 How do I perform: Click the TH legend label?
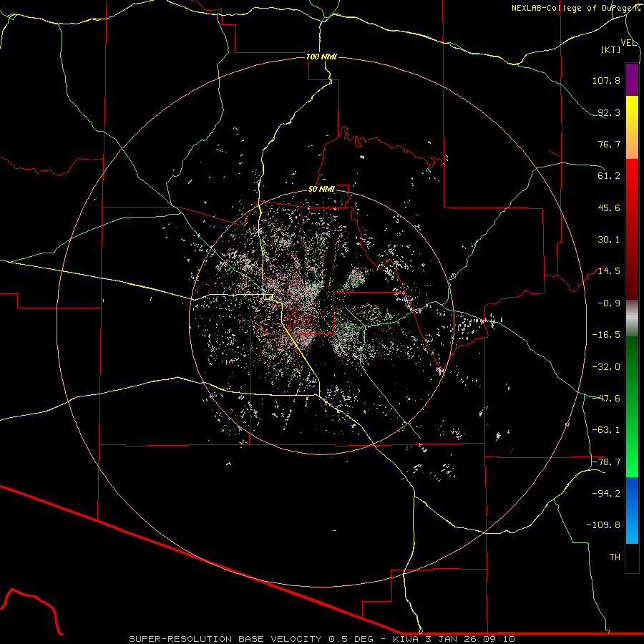pyautogui.click(x=615, y=557)
